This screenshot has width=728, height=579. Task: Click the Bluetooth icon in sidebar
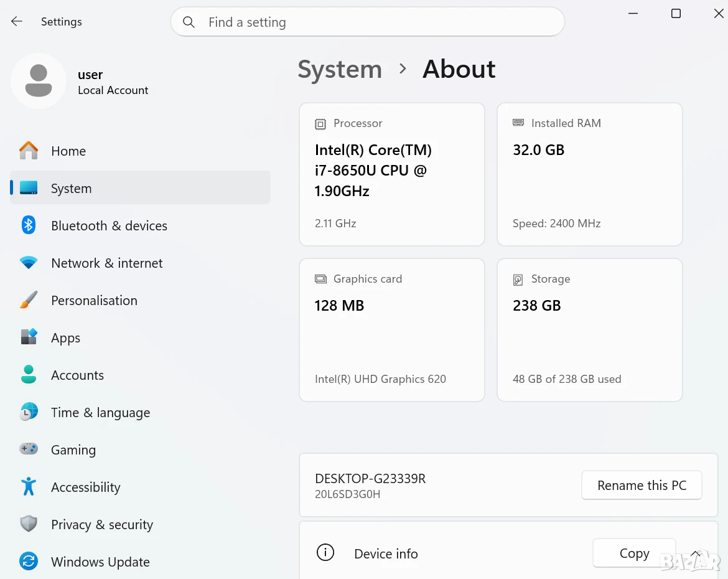pyautogui.click(x=29, y=225)
